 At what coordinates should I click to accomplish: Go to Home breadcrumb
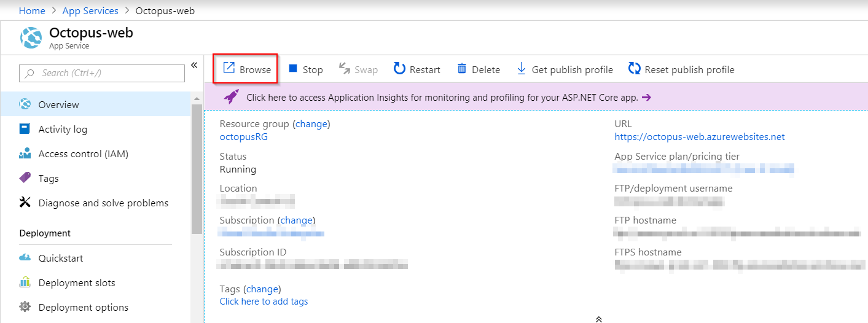pos(32,11)
